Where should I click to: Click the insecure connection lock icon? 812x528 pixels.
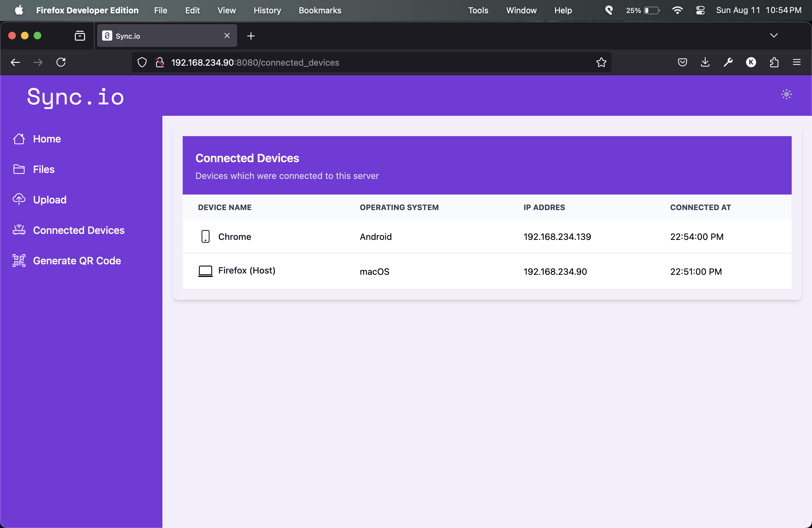[160, 63]
